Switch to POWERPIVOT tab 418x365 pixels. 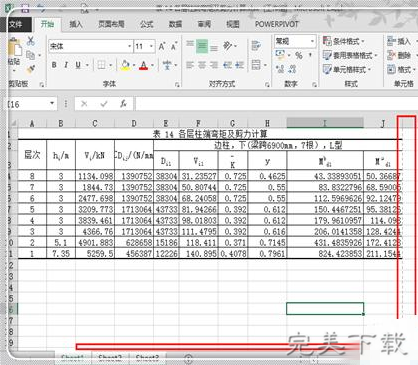[277, 24]
